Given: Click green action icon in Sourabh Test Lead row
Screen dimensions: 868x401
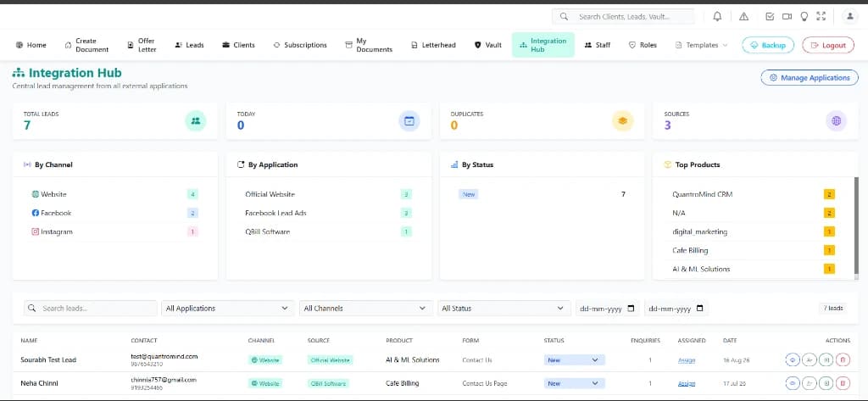Looking at the screenshot, I should coord(826,360).
